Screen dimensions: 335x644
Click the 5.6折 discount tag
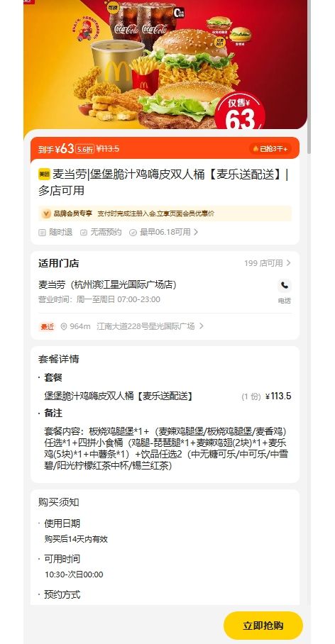click(x=84, y=149)
